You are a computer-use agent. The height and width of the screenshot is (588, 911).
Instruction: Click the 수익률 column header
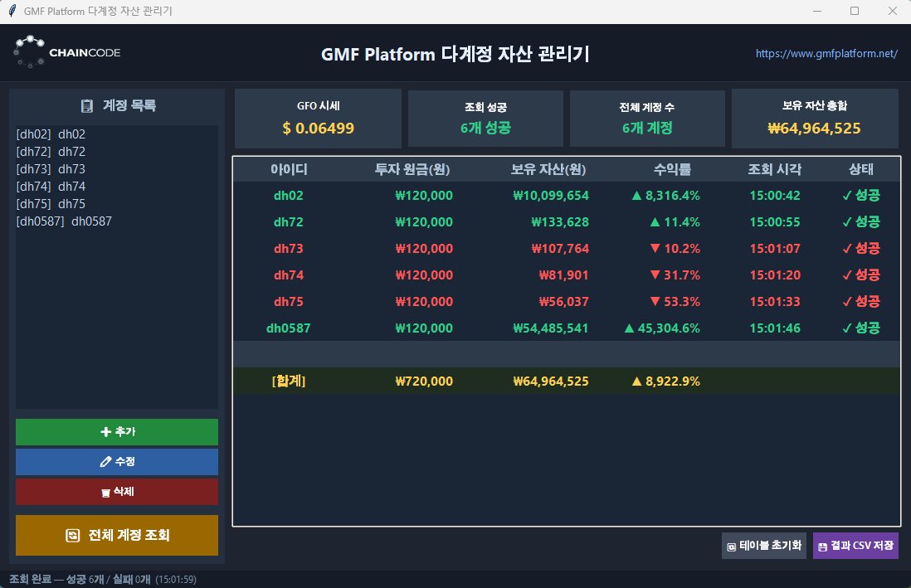pos(672,169)
